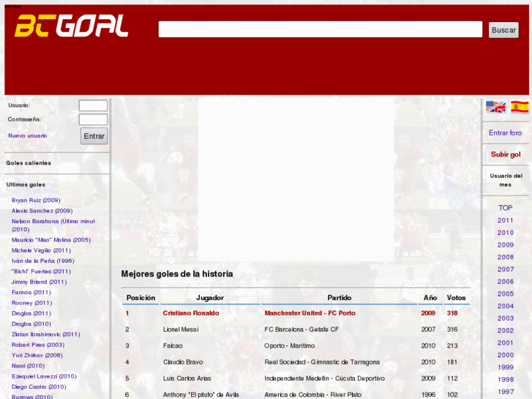Open Yuri Zhirkov (2006) link
532x399 pixels.
click(37, 356)
